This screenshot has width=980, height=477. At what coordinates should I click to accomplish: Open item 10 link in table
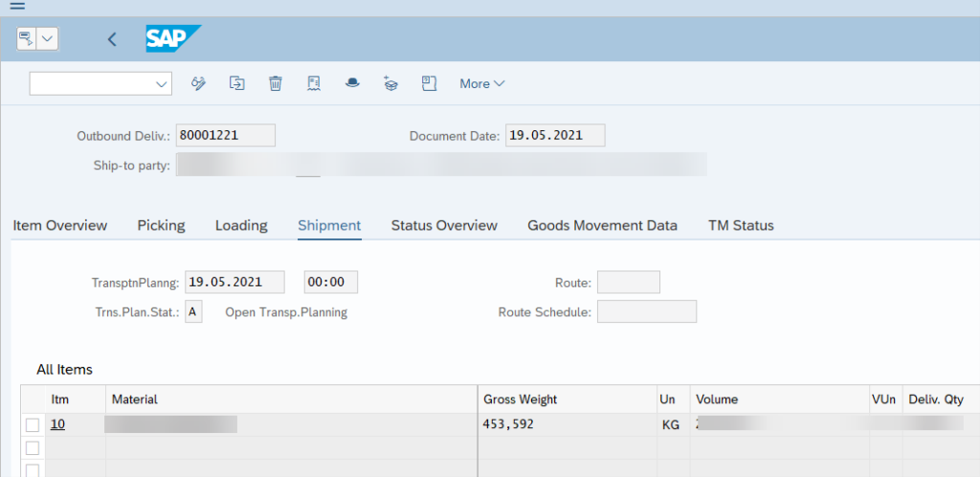pyautogui.click(x=57, y=424)
